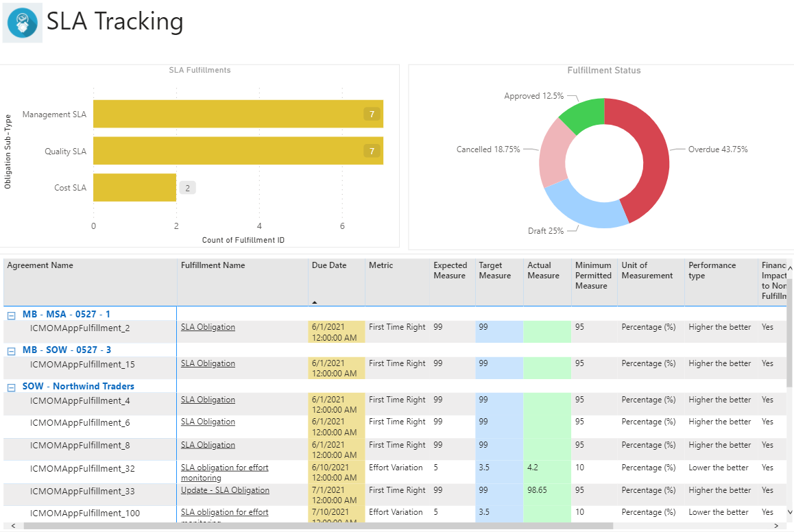Collapse the SOW - Northwind Traders group
The height and width of the screenshot is (532, 794).
tap(11, 387)
